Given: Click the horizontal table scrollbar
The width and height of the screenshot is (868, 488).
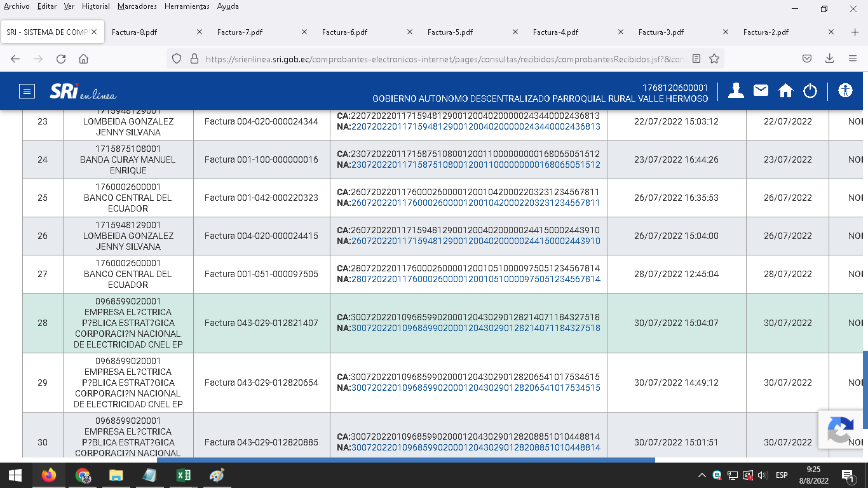Looking at the screenshot, I should [x=405, y=459].
